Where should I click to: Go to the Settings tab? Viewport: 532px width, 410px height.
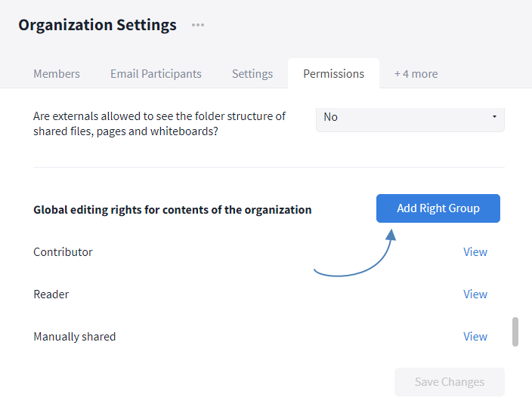[252, 73]
